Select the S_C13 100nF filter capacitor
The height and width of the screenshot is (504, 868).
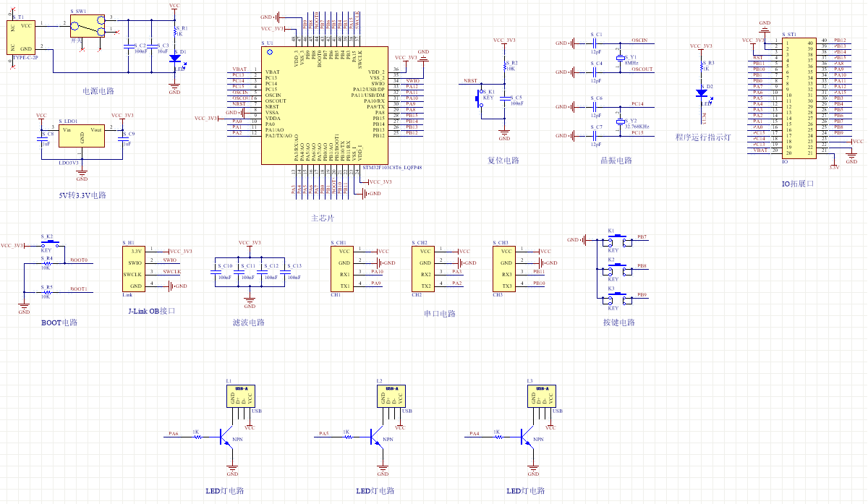(x=284, y=271)
